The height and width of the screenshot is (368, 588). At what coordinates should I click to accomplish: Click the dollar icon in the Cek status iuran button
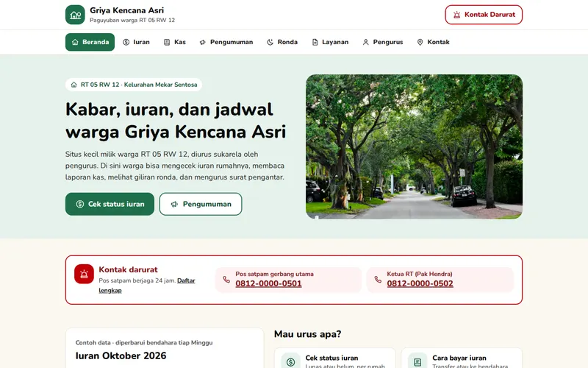80,204
